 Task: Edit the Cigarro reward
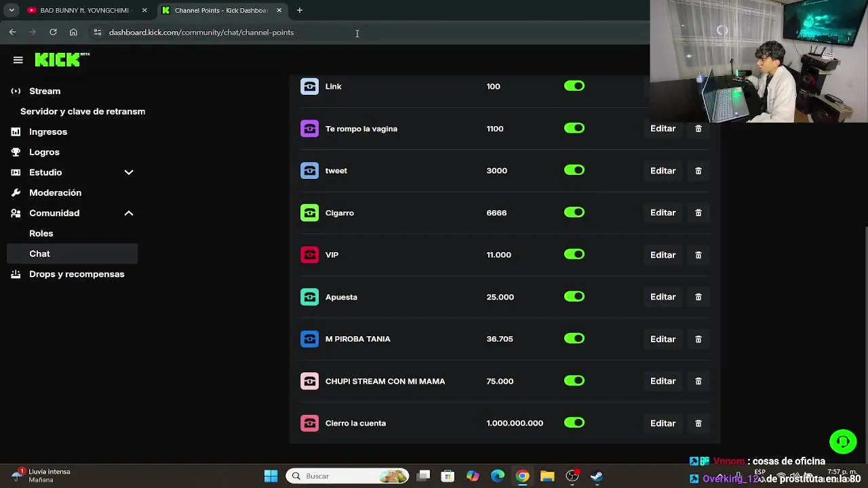coord(663,213)
